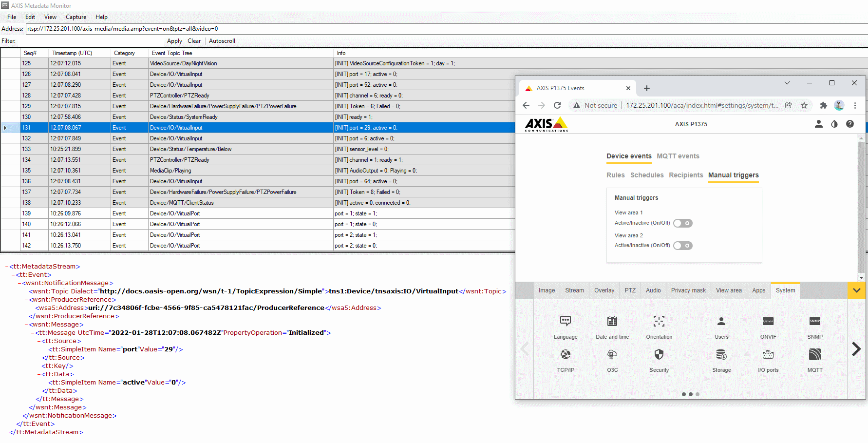868x443 pixels.
Task: Click the AXIS Communications logo
Action: (547, 124)
